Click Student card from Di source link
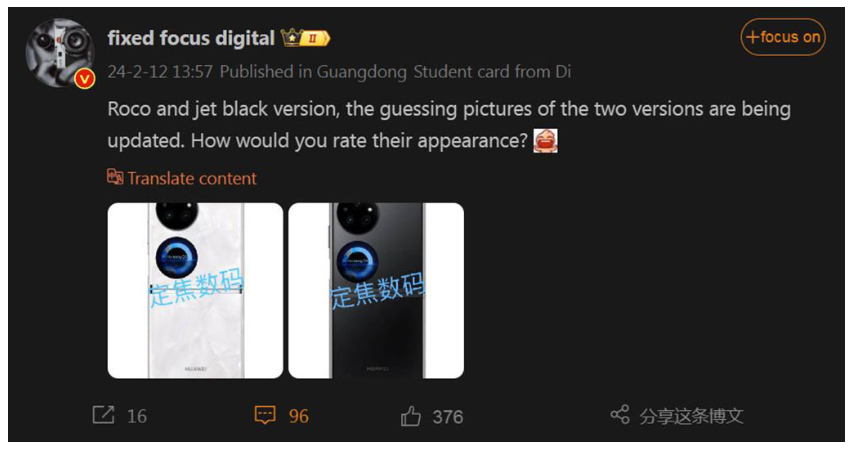Viewport: 854px width, 450px height. point(492,71)
